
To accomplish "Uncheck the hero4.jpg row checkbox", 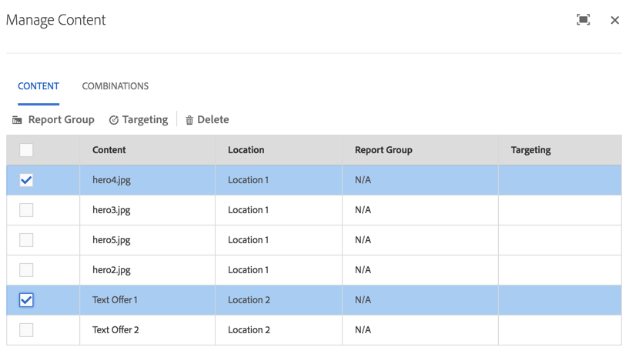I will click(x=26, y=180).
